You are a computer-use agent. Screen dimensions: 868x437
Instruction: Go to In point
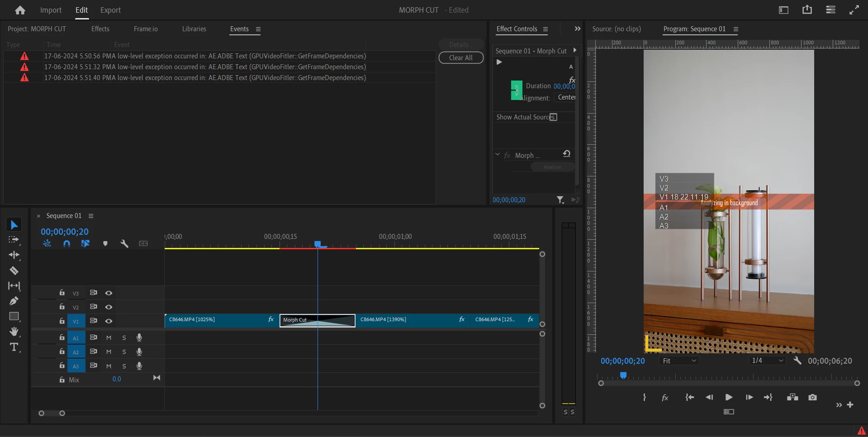tap(689, 397)
